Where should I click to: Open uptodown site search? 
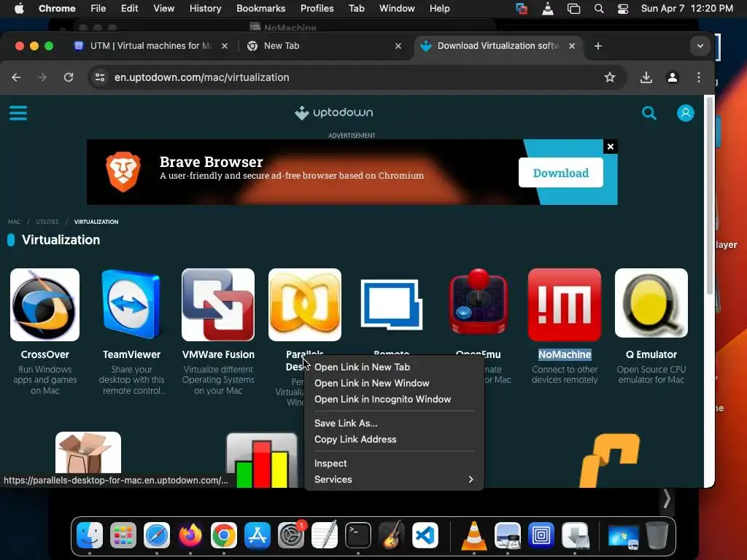coord(649,113)
